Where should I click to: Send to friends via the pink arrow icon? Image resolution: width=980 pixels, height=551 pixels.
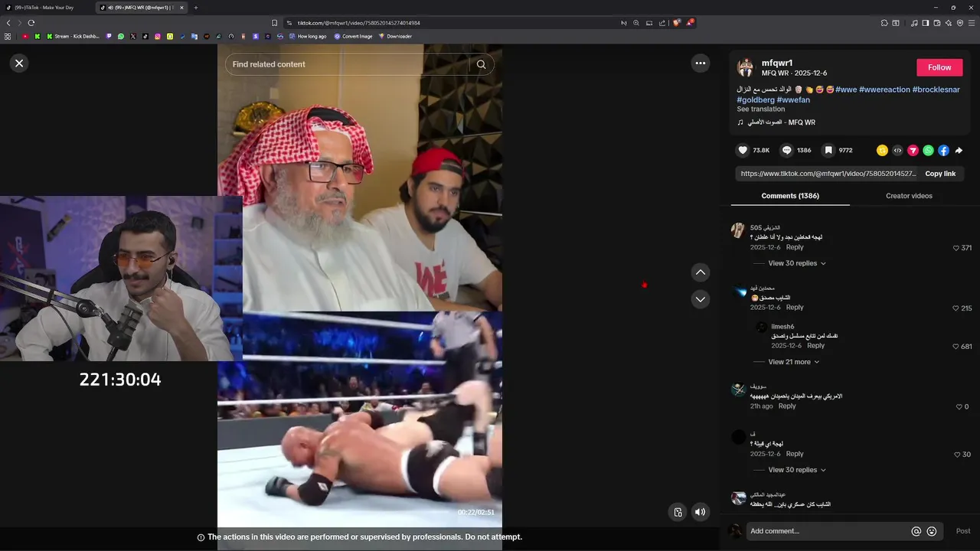913,151
